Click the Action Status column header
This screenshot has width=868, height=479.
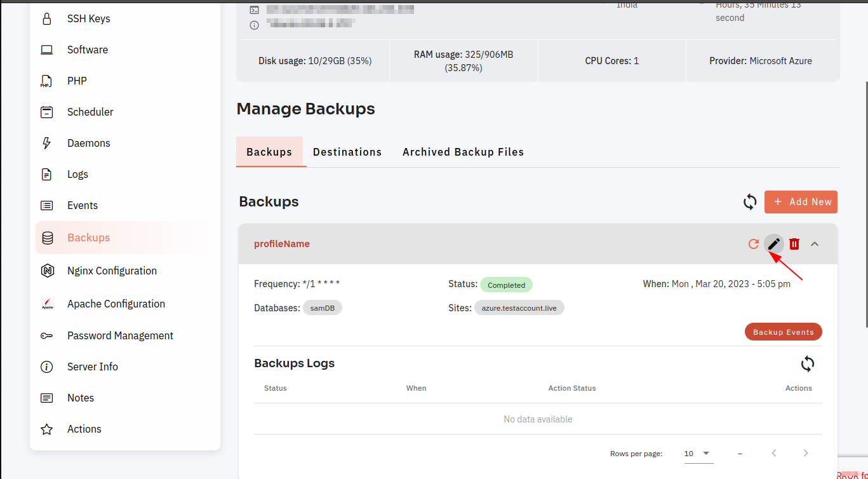point(572,388)
